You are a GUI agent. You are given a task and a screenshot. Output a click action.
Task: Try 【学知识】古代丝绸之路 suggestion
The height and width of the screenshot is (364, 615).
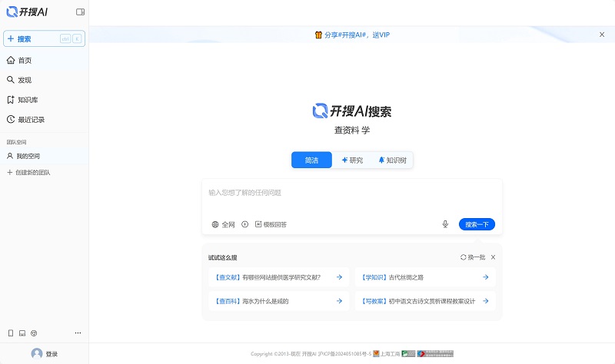tap(425, 277)
